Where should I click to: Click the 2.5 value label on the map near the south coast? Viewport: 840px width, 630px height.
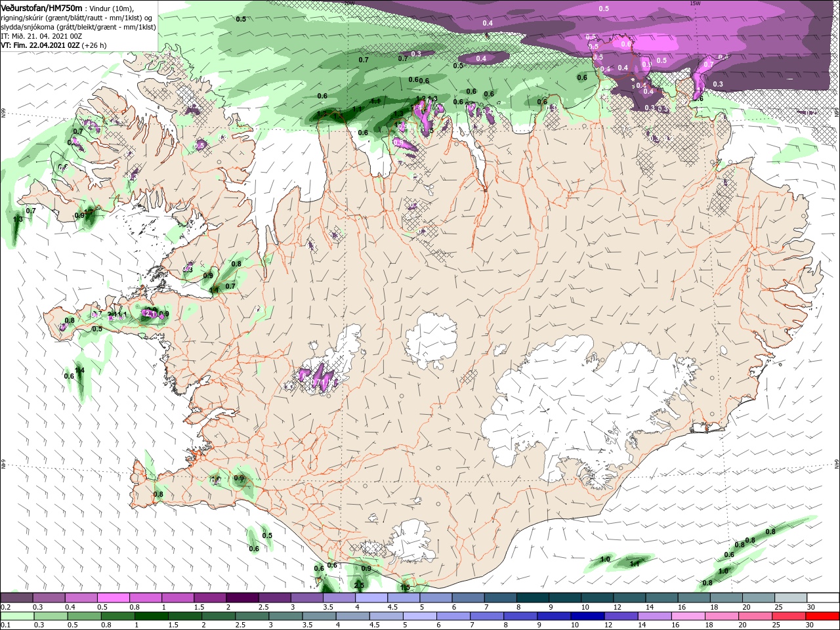pos(359,585)
